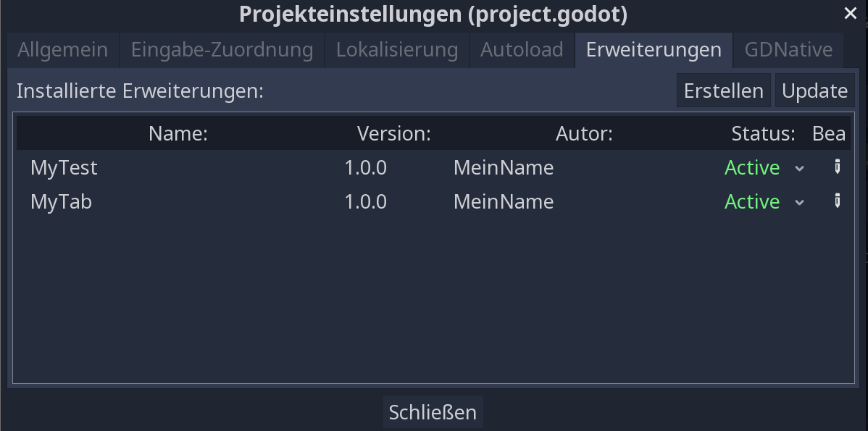Screen dimensions: 868x431
Task: Toggle the Active status of MyTab
Action: [752, 201]
